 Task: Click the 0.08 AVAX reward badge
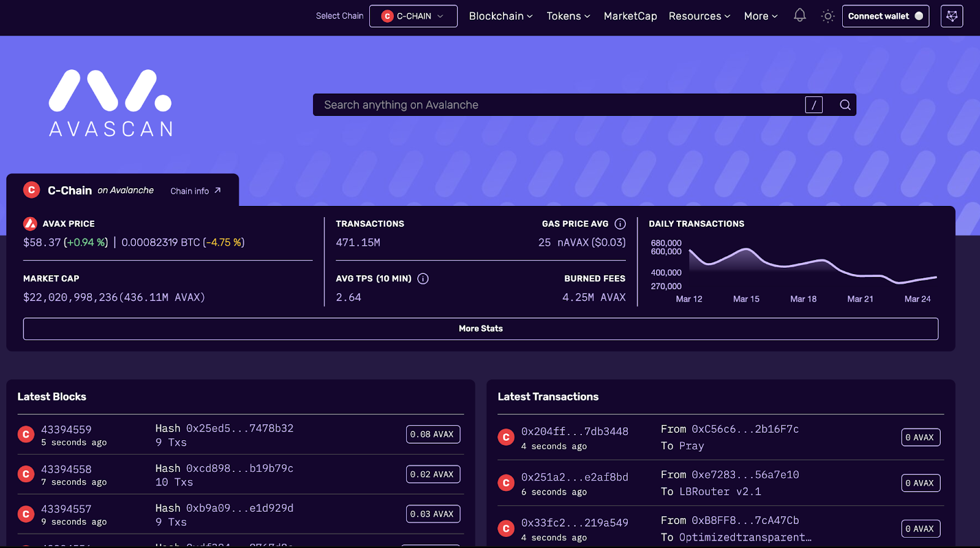433,435
